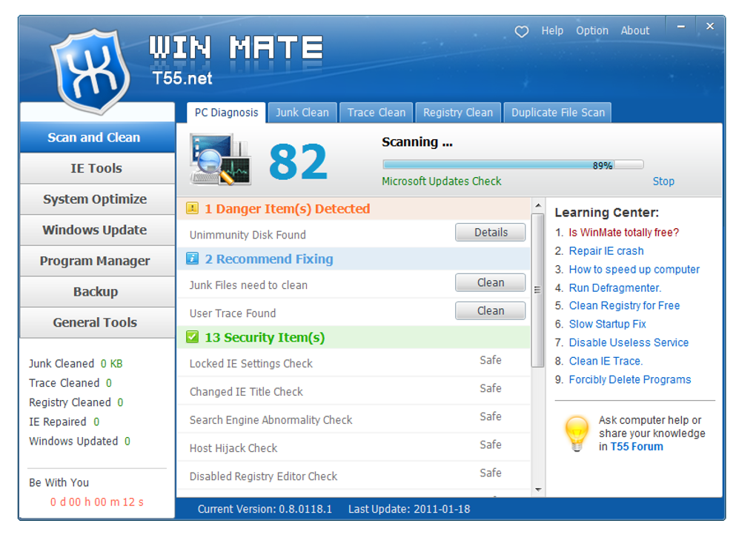Open Program Manager section
Screen dimensions: 756x549
tap(97, 261)
